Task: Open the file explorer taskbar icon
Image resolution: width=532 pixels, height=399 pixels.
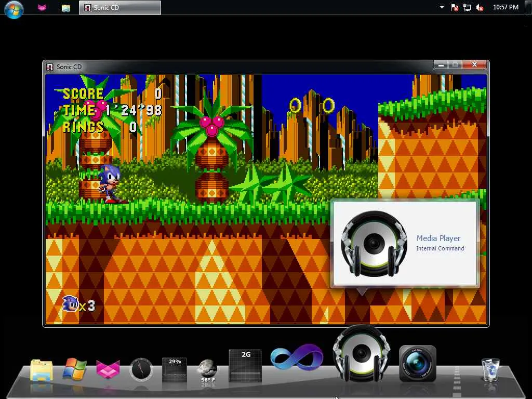Action: click(66, 7)
